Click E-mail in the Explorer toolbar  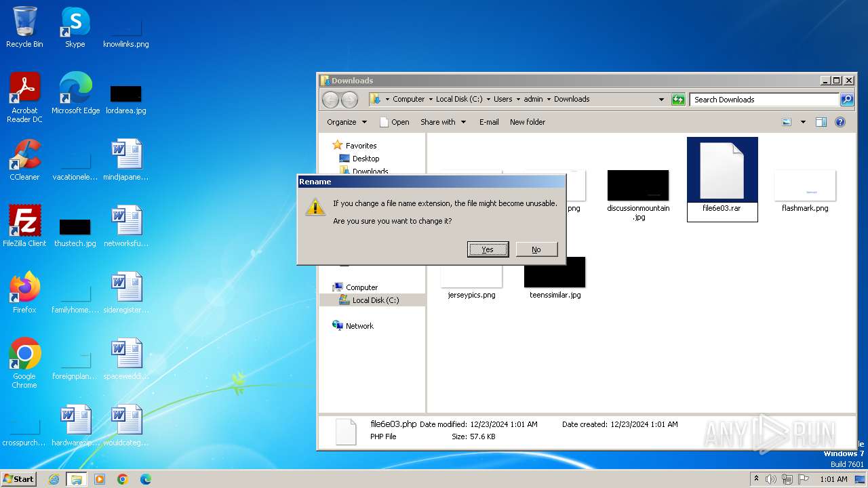pyautogui.click(x=489, y=122)
